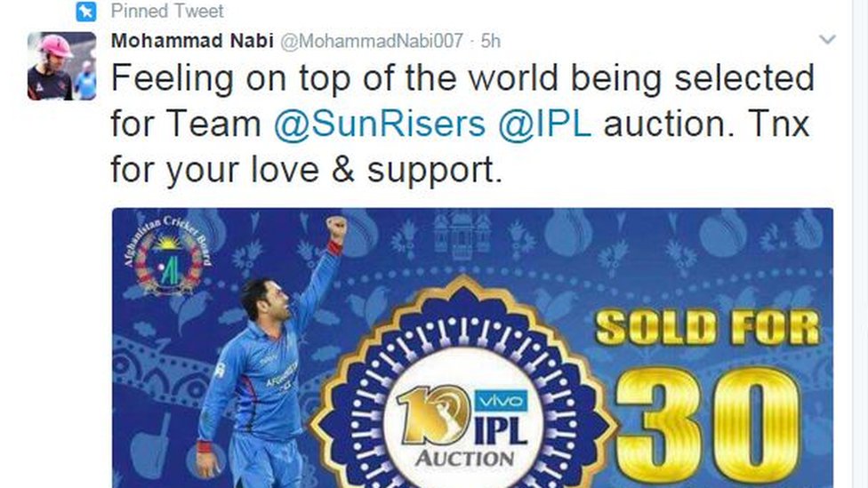868x488 pixels.
Task: Click the vivo badge in the auction emblem
Action: (501, 401)
